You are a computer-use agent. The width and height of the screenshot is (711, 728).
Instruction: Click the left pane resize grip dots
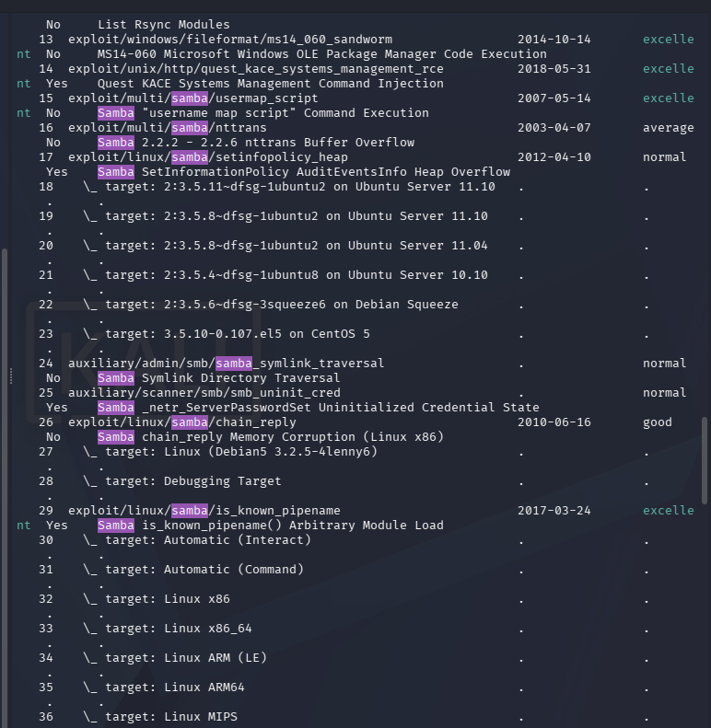coord(11,376)
